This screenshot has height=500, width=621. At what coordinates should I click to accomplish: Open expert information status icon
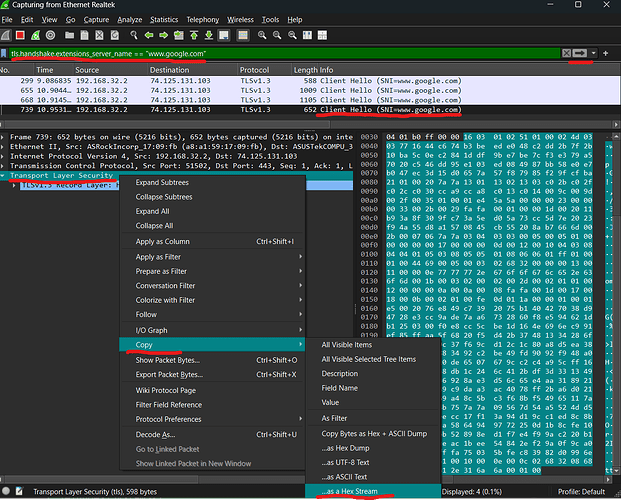click(6, 491)
